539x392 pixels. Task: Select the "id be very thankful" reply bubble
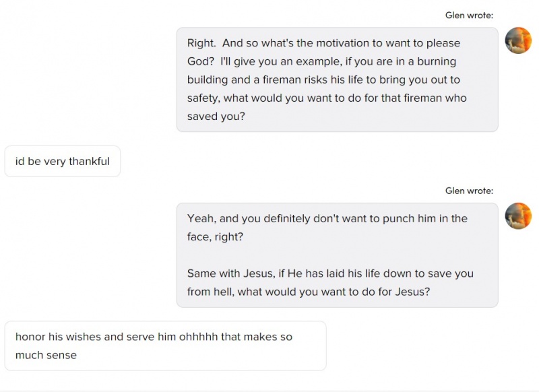tap(62, 162)
